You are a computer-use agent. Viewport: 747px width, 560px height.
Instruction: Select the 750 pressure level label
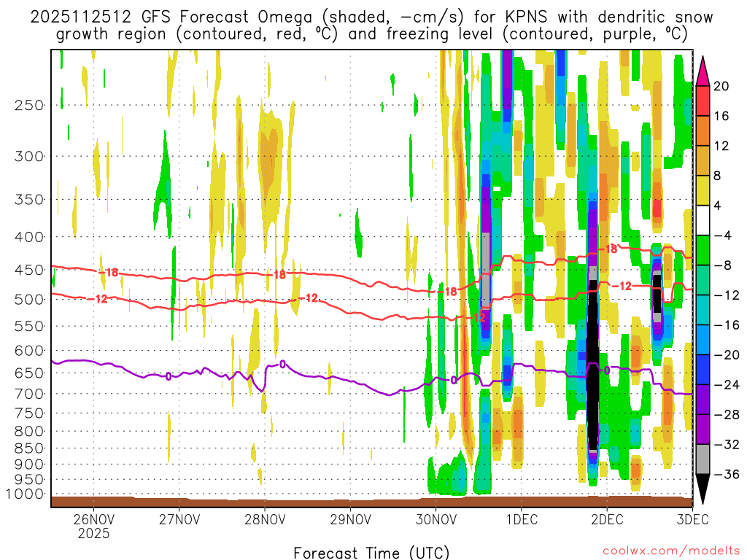tap(29, 413)
